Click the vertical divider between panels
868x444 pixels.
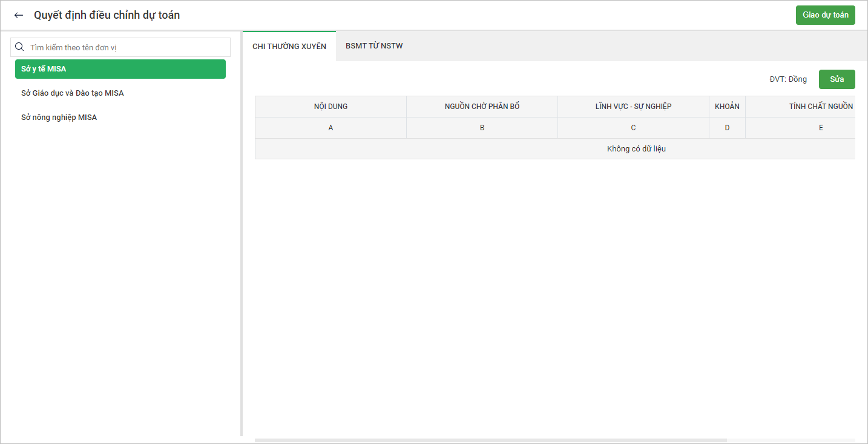coord(242,242)
